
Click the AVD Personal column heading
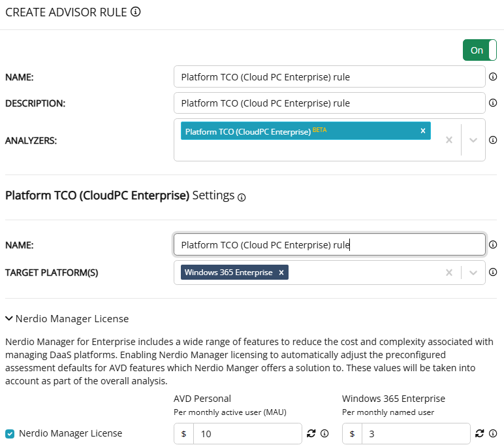(x=202, y=399)
